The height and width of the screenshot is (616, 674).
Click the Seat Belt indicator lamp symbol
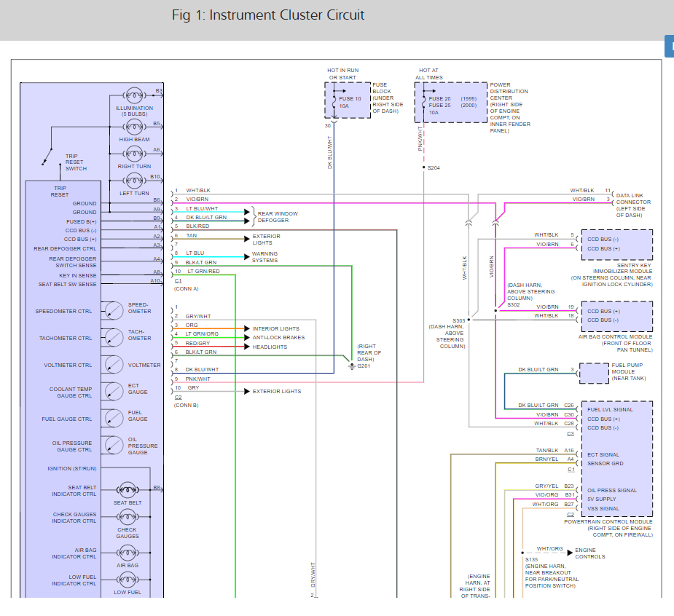pyautogui.click(x=128, y=490)
